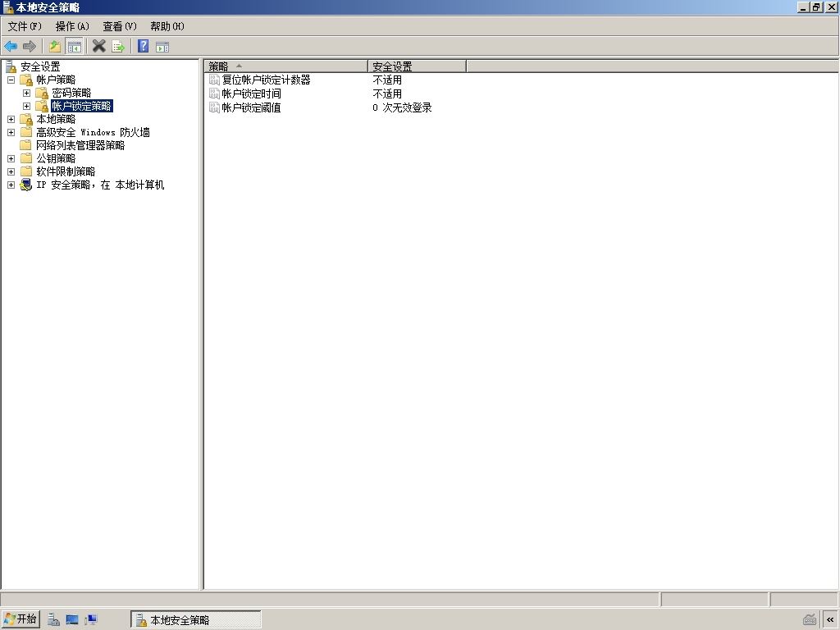840x630 pixels.
Task: Click 本地安全策略 taskbar button
Action: pyautogui.click(x=195, y=620)
